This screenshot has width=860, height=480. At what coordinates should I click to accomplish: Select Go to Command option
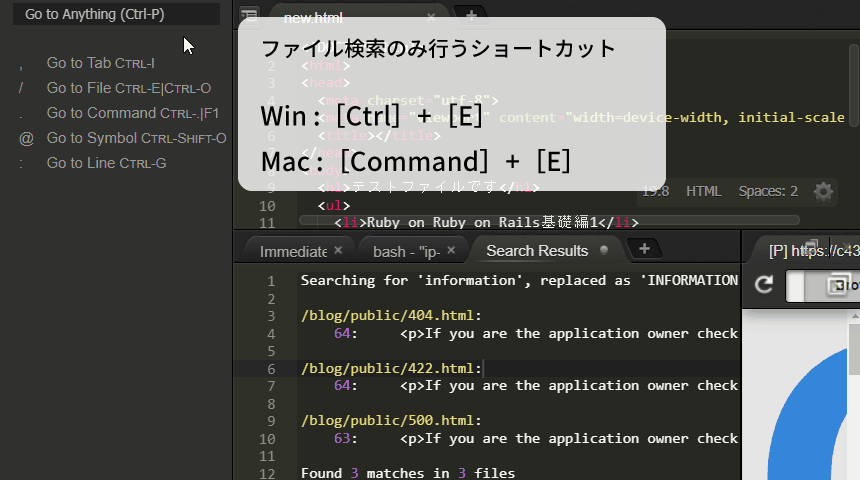pos(132,113)
